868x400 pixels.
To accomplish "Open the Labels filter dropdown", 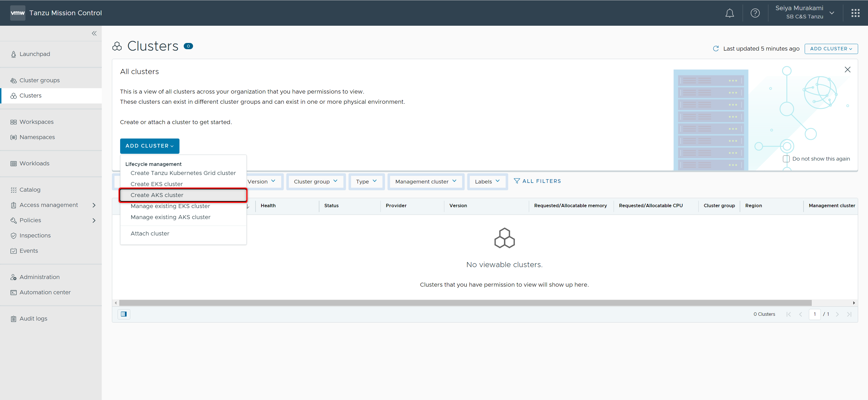I will (487, 181).
